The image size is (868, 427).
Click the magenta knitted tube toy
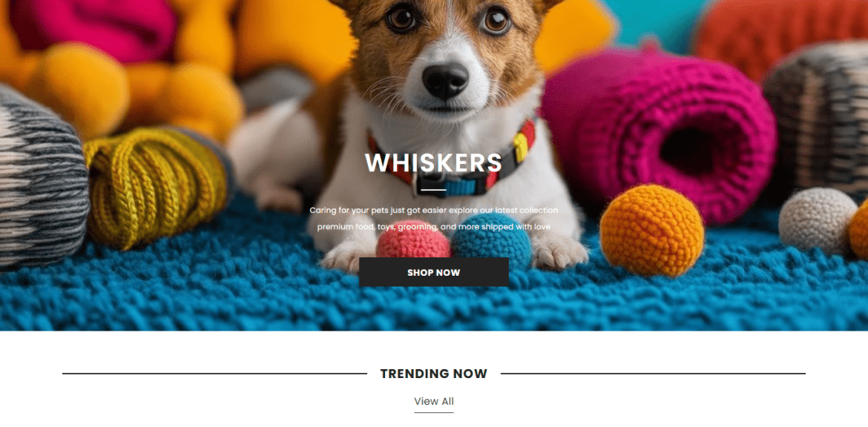(659, 133)
